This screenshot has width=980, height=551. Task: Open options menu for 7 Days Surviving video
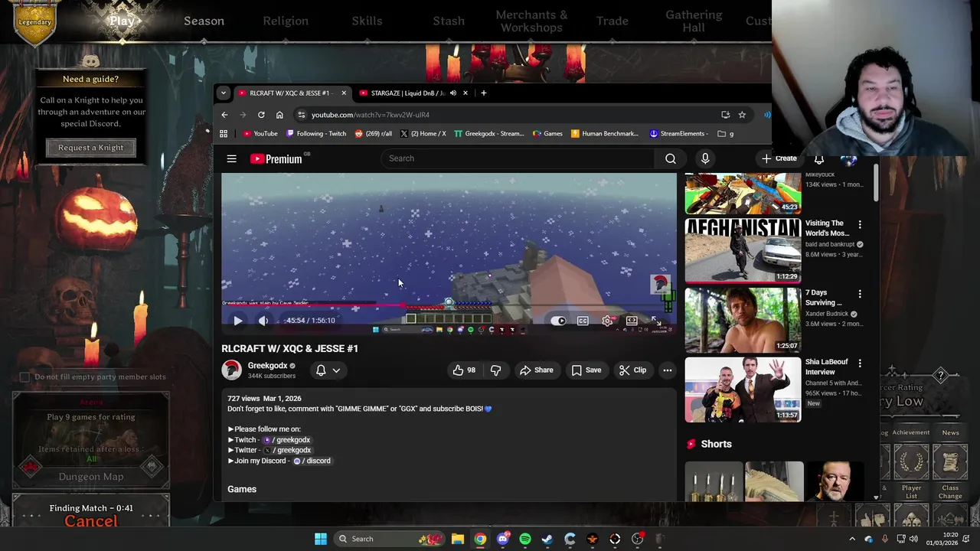(x=860, y=294)
